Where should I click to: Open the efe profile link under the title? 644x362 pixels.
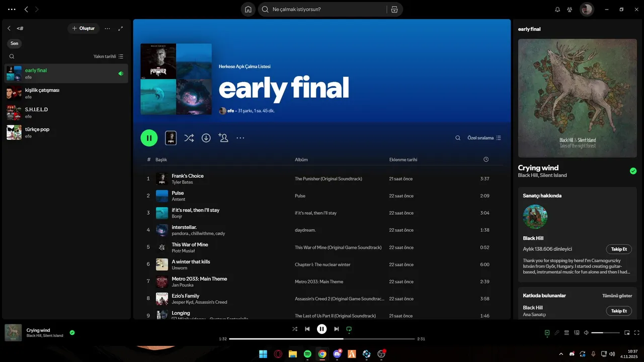(x=231, y=111)
